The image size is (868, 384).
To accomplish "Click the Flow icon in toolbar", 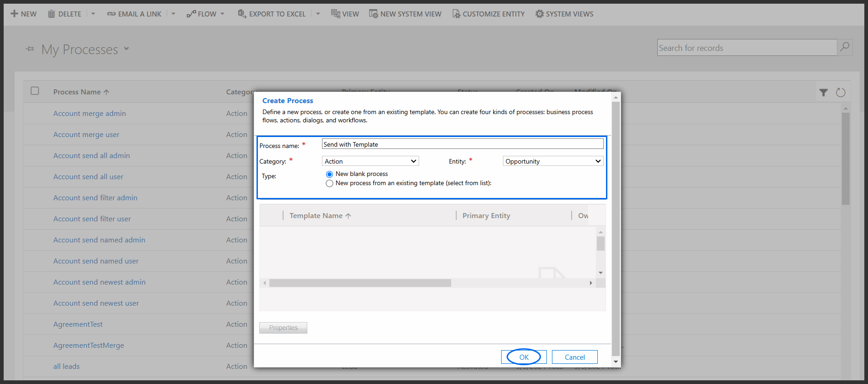I will (x=191, y=14).
